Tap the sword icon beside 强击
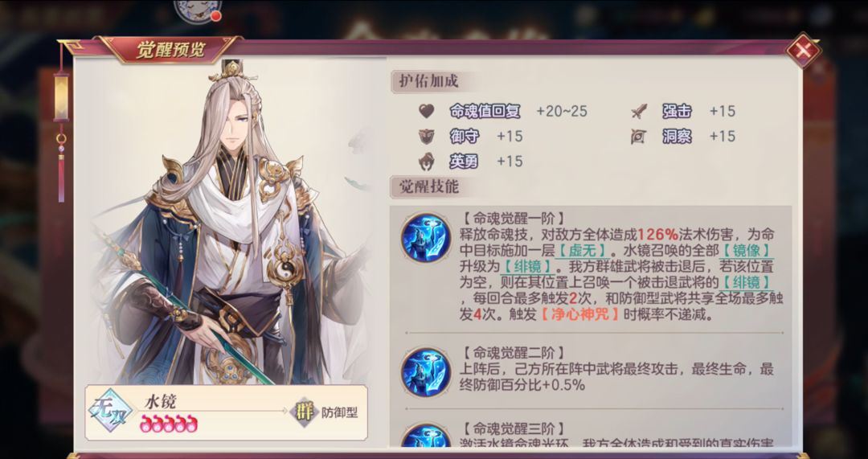This screenshot has width=868, height=459. point(638,111)
